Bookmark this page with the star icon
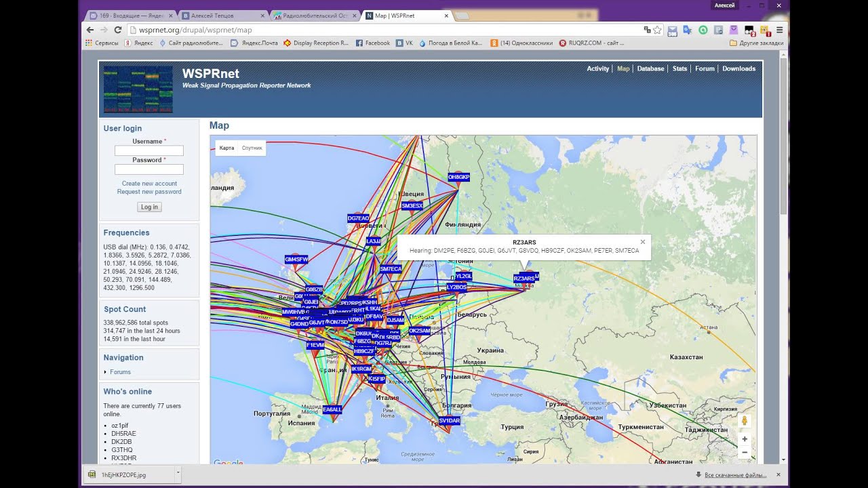This screenshot has width=868, height=488. (x=657, y=30)
